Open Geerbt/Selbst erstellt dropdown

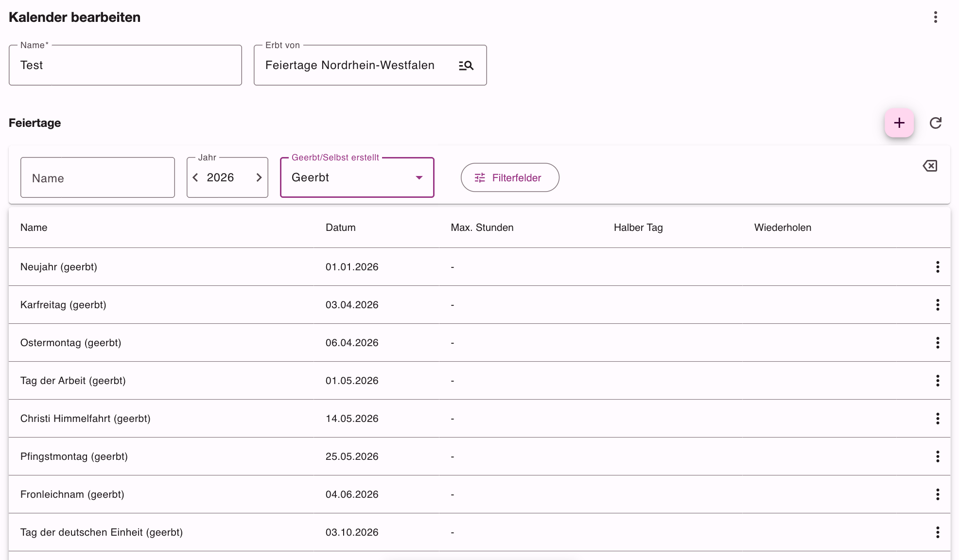[x=357, y=177]
